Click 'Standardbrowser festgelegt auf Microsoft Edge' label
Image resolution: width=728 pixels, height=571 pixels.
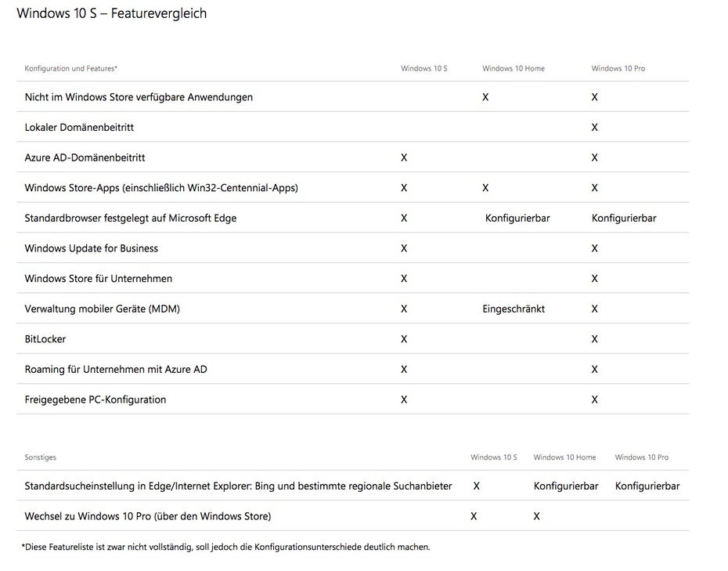[x=131, y=218]
